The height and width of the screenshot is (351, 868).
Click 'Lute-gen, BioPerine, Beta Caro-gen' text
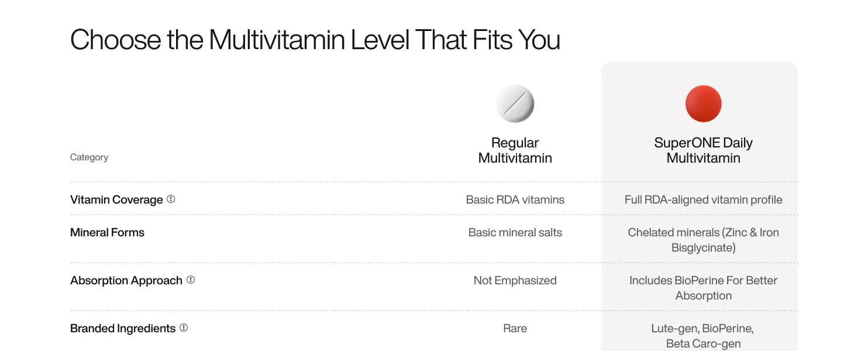coord(704,336)
